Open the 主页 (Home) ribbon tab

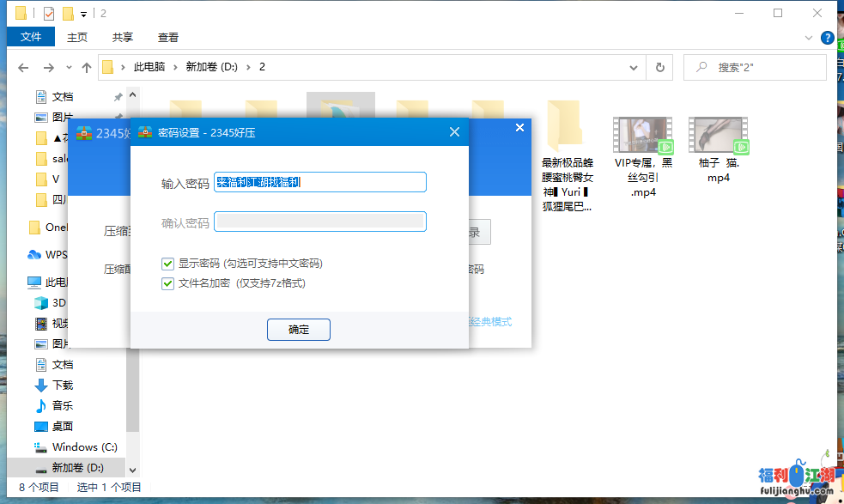(x=76, y=37)
